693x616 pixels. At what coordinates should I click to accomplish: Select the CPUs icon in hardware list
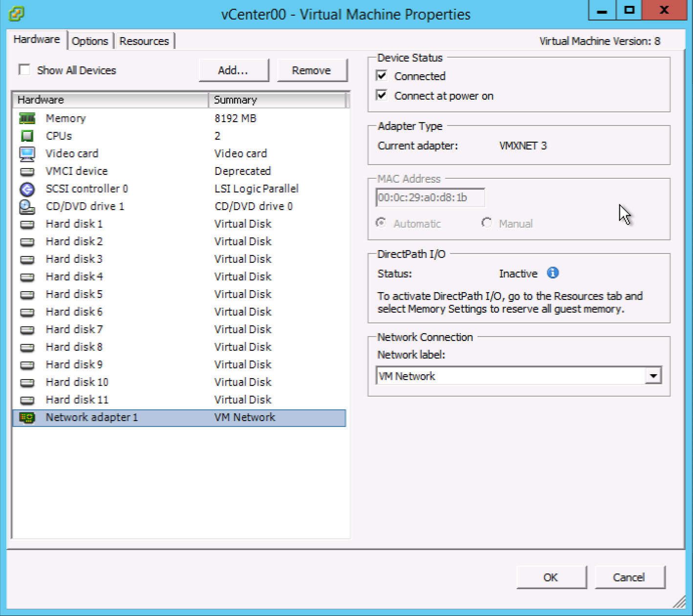point(27,136)
